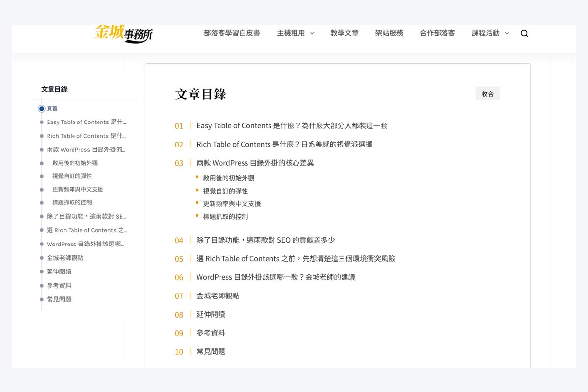Open main sub-entry 更新頻率與中文支援
Image resolution: width=588 pixels, height=392 pixels.
(232, 203)
